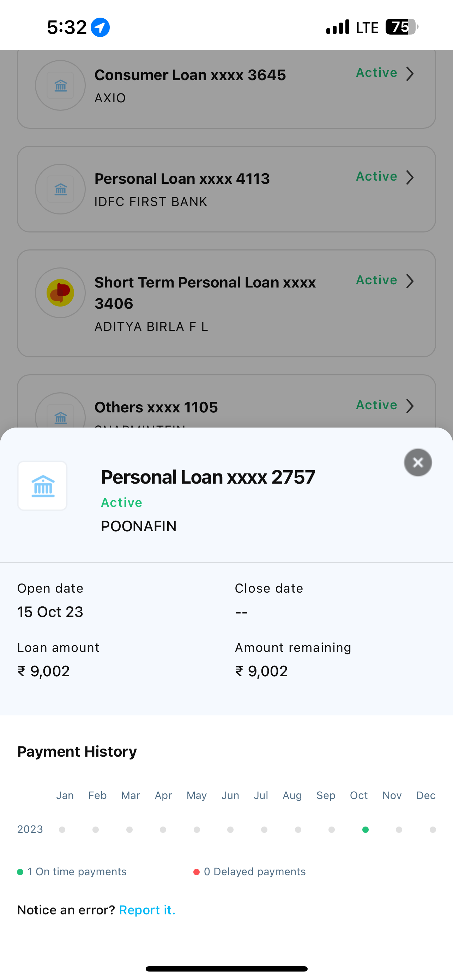Close the Personal Loan 2757 details sheet
This screenshot has width=453, height=980.
tap(418, 462)
